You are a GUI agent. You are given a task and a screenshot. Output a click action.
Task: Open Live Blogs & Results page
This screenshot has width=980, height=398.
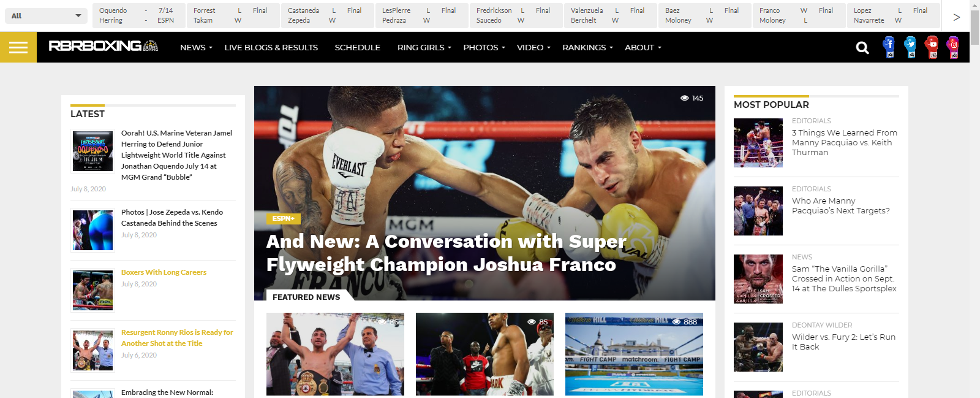271,47
